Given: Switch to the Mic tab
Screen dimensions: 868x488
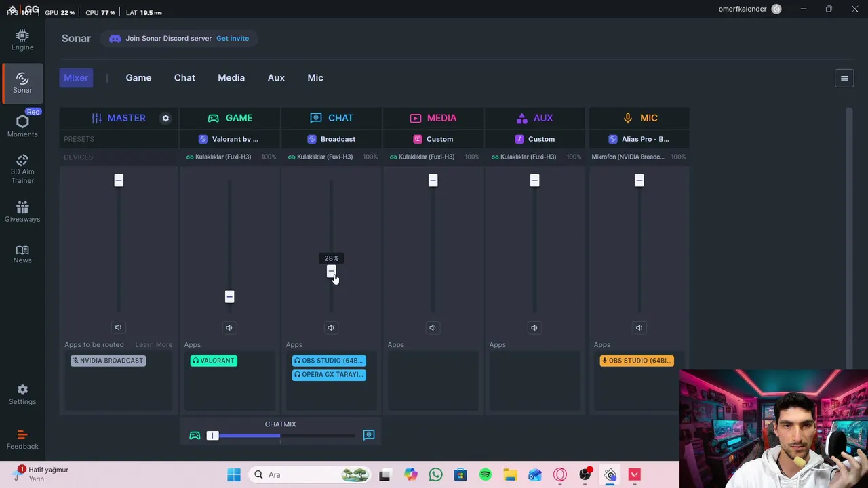Looking at the screenshot, I should tap(315, 78).
